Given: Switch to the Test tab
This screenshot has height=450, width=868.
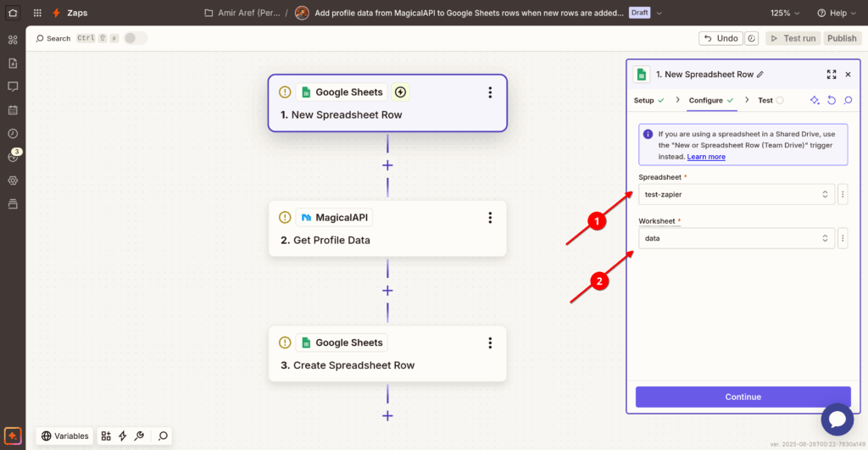Looking at the screenshot, I should pos(771,100).
